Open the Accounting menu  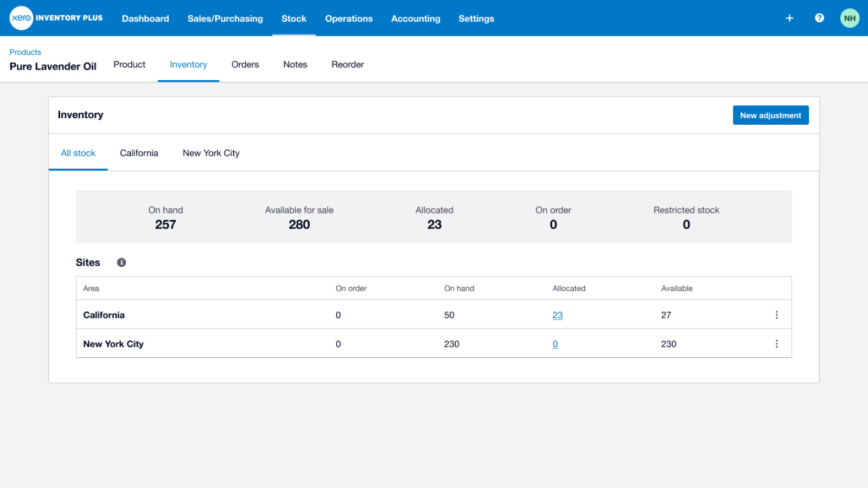(416, 18)
